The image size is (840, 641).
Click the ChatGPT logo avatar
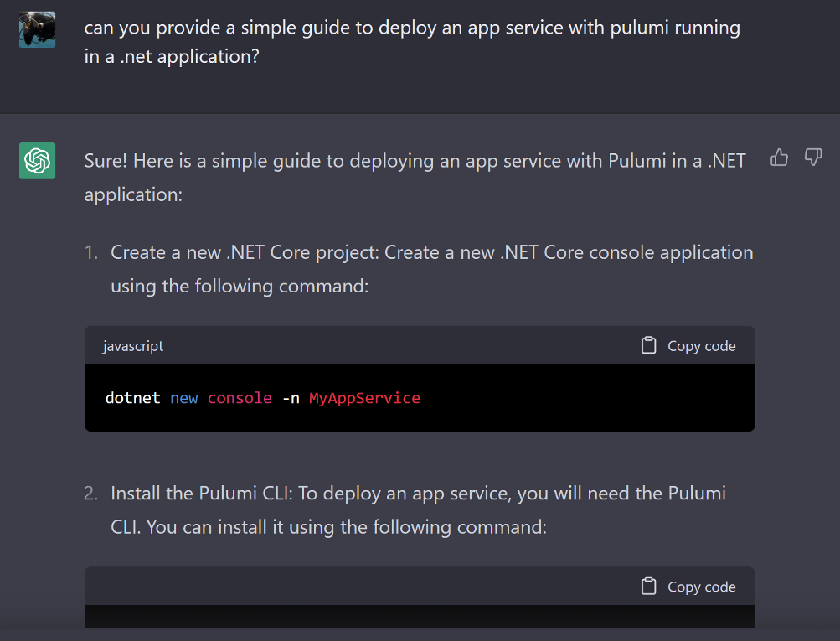pyautogui.click(x=38, y=161)
